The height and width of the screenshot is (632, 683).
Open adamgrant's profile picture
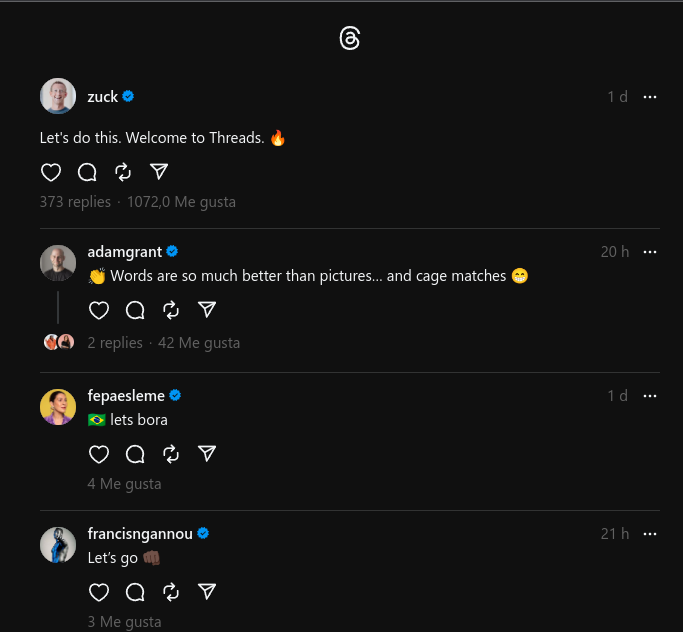pyautogui.click(x=58, y=263)
